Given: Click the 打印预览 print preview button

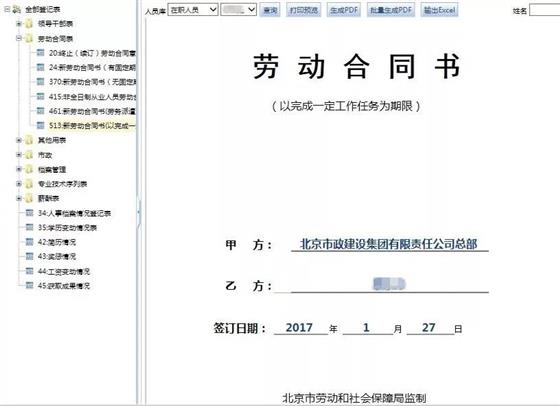Looking at the screenshot, I should pos(304,10).
